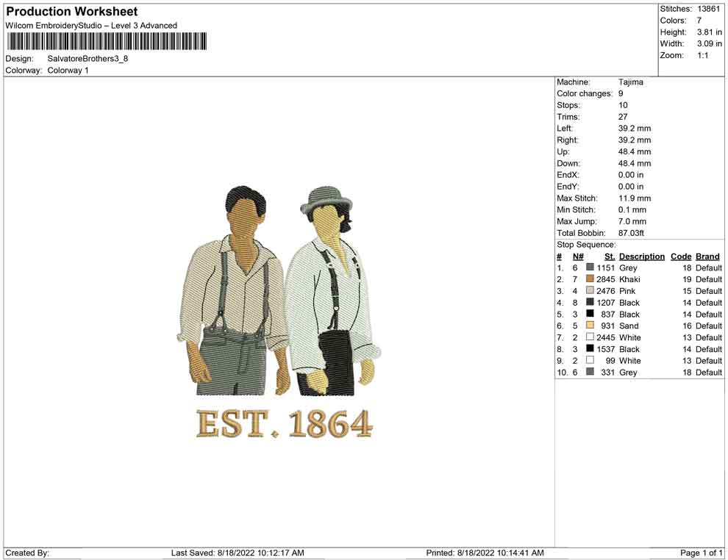Click the grey swatch in stop 10
Viewport: 728px width, 560px height.
pos(590,372)
